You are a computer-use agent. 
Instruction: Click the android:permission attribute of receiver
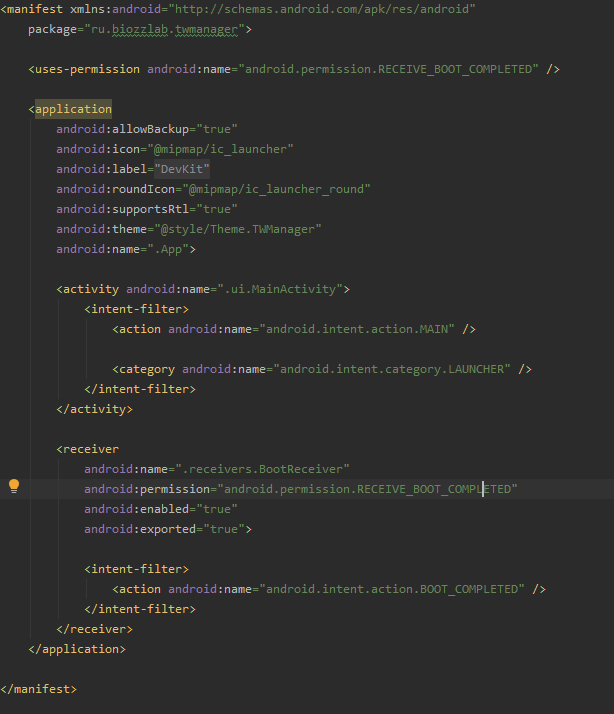tap(147, 490)
